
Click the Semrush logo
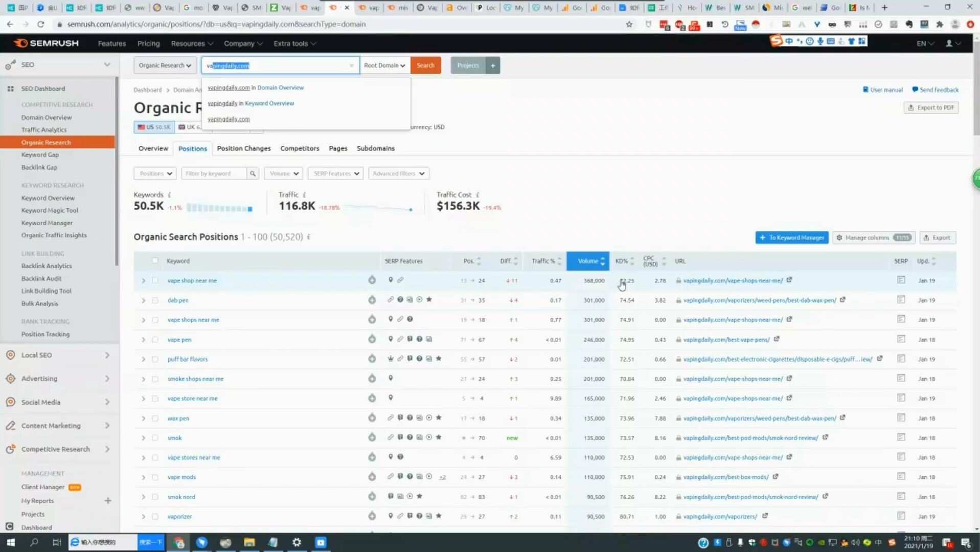point(46,43)
